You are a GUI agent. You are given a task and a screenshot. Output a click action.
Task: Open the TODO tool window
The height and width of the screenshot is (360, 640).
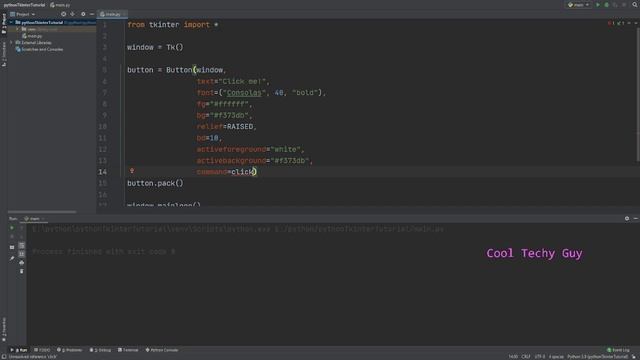(42, 350)
